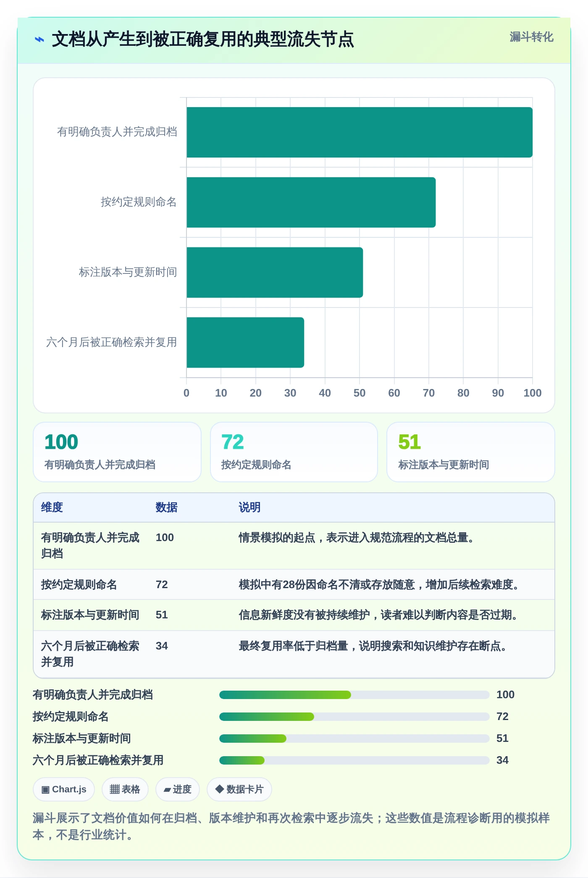The width and height of the screenshot is (588, 878).
Task: Click the progress bar showing 100
Action: 354,695
